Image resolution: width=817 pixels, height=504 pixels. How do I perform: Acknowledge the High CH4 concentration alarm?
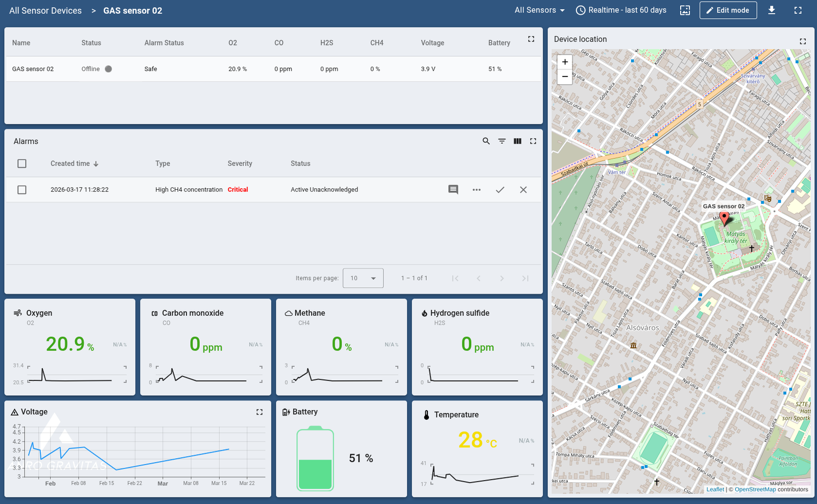point(500,190)
